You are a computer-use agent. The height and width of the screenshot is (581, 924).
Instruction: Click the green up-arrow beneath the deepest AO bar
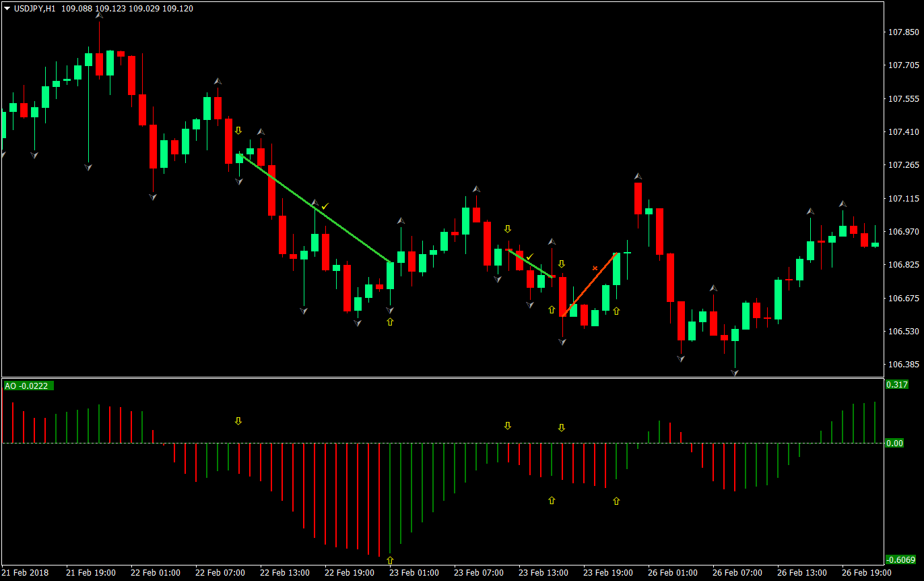[389, 559]
